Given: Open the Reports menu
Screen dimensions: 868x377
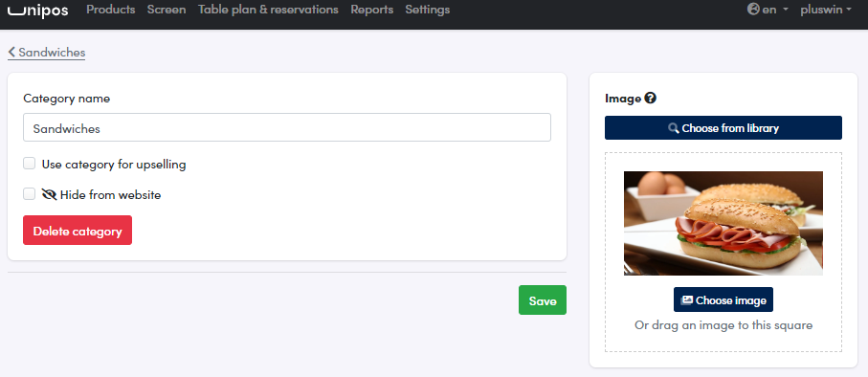Looking at the screenshot, I should click(x=372, y=10).
